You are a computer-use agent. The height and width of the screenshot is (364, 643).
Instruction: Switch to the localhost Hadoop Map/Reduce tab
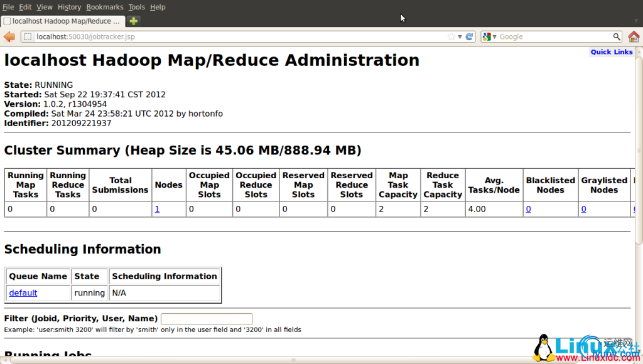click(x=63, y=21)
